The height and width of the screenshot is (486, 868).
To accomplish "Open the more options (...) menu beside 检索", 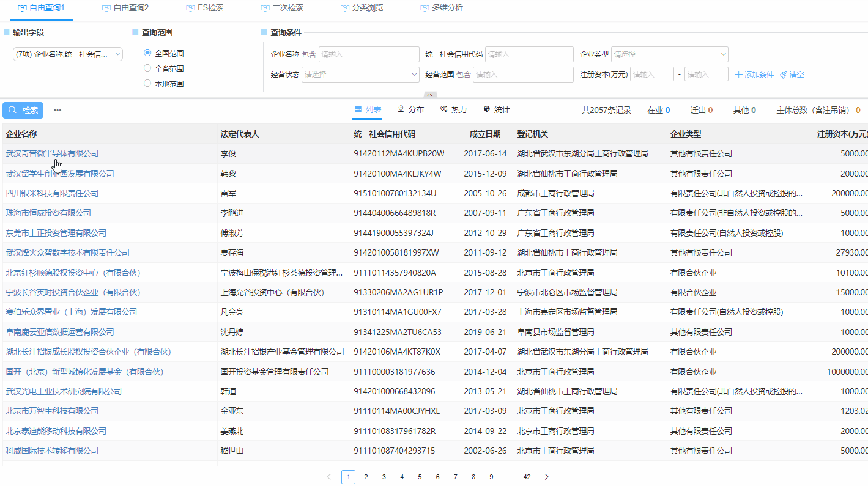I will [x=57, y=110].
